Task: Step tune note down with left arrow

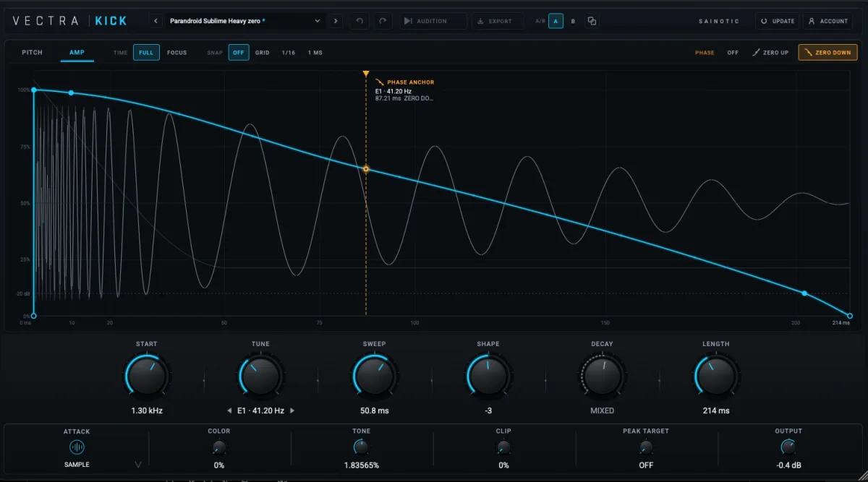Action: (x=229, y=410)
